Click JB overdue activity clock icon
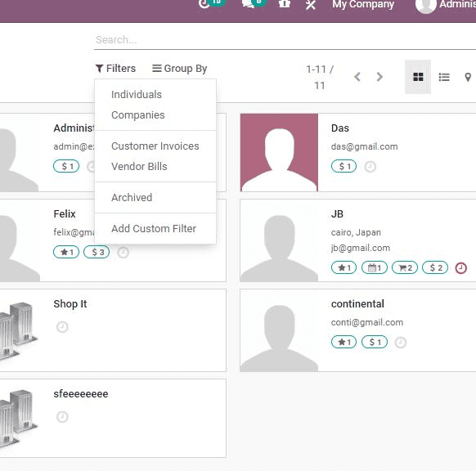The image size is (476, 471). pos(460,268)
